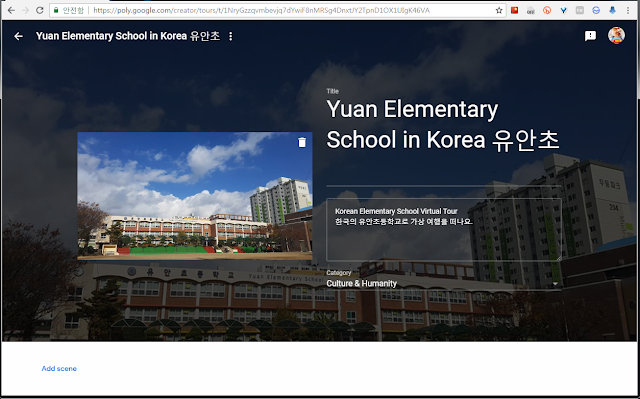Go back using the tour header arrow
Image resolution: width=640 pixels, height=399 pixels.
coord(18,36)
